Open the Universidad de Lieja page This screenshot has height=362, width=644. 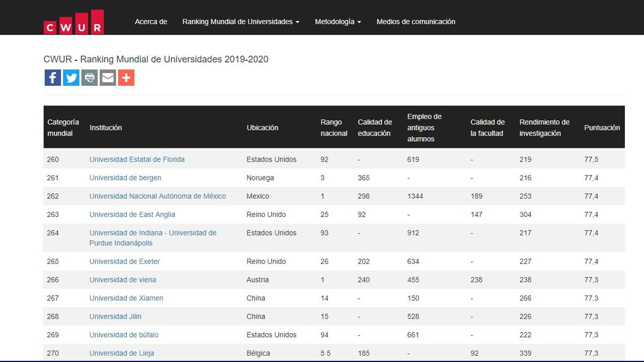121,353
